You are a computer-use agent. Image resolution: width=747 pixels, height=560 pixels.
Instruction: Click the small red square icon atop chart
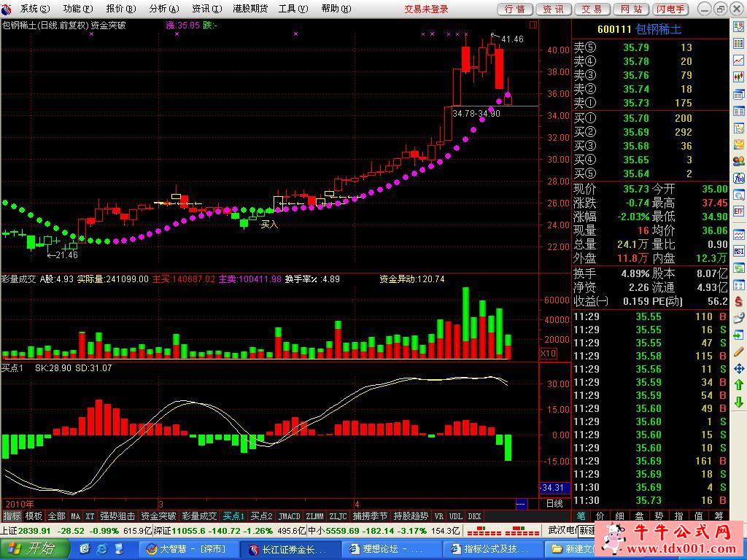pyautogui.click(x=533, y=25)
